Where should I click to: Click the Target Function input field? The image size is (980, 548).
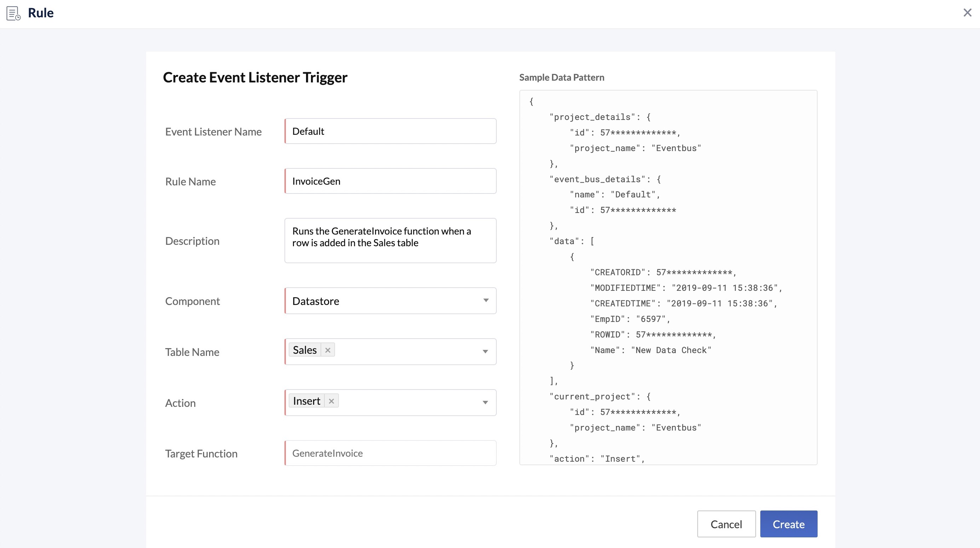390,453
